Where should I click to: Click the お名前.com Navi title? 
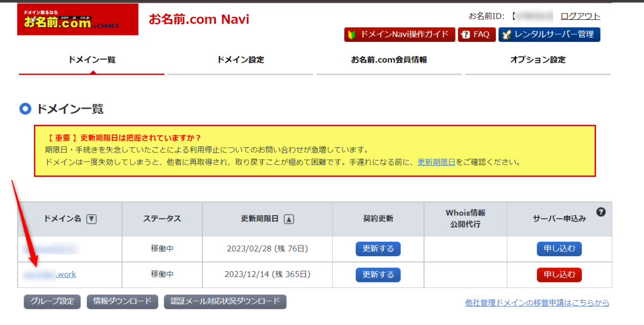coord(199,20)
